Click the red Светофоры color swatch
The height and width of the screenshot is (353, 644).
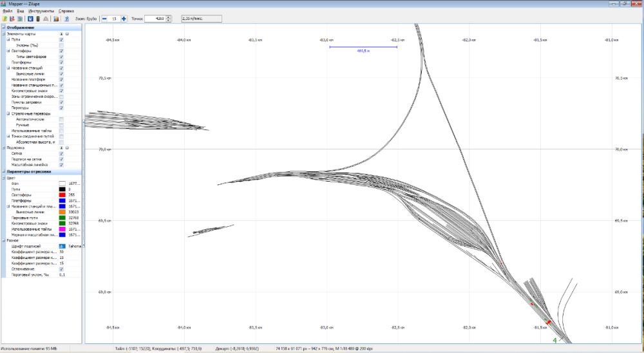pyautogui.click(x=62, y=195)
